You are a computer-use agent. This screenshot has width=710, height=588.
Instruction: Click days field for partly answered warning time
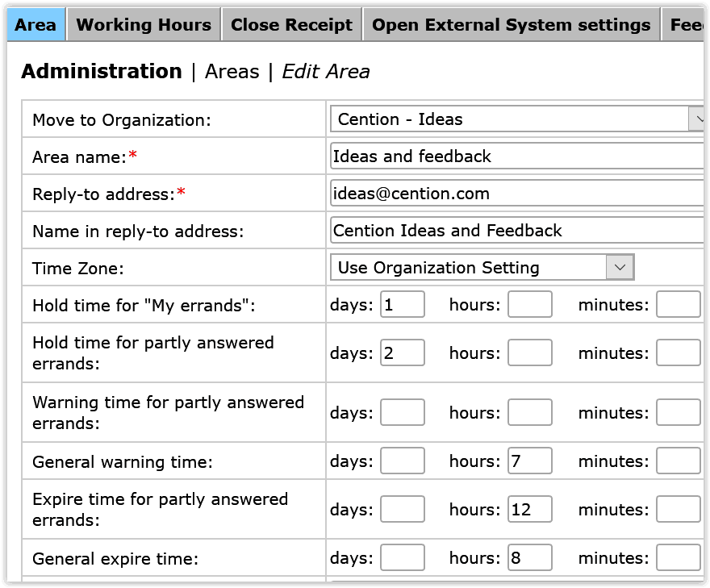coord(402,413)
